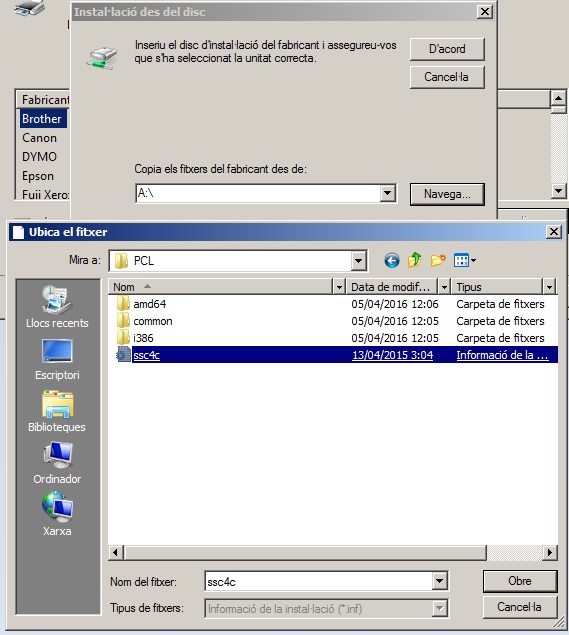Click the horizontal scrollbar right arrow
Image resolution: width=569 pixels, height=635 pixels.
(550, 552)
